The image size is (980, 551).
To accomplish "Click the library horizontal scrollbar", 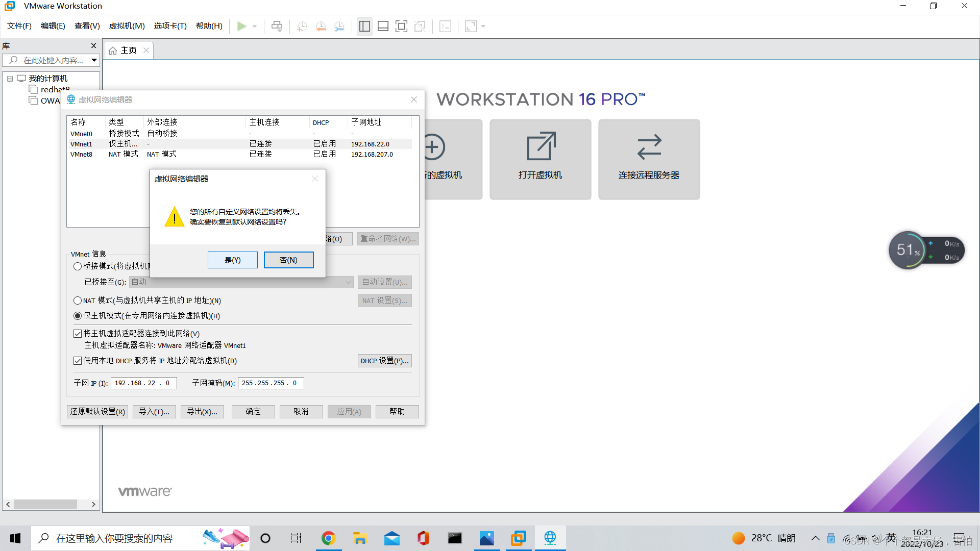I will click(45, 504).
